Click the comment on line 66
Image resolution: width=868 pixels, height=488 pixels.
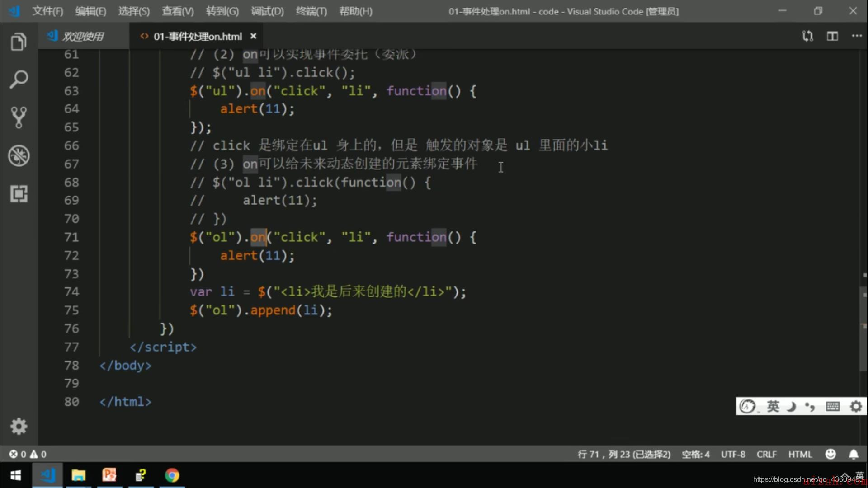click(x=399, y=145)
